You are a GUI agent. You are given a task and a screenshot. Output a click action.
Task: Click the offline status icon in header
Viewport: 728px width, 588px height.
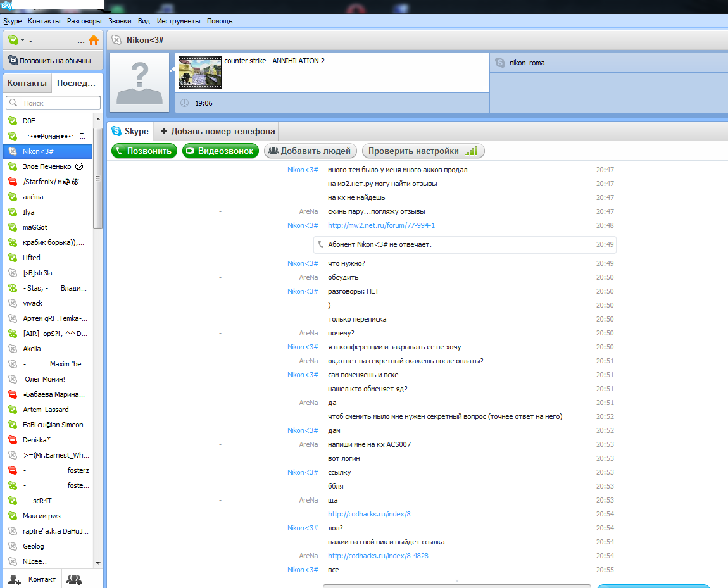click(116, 41)
